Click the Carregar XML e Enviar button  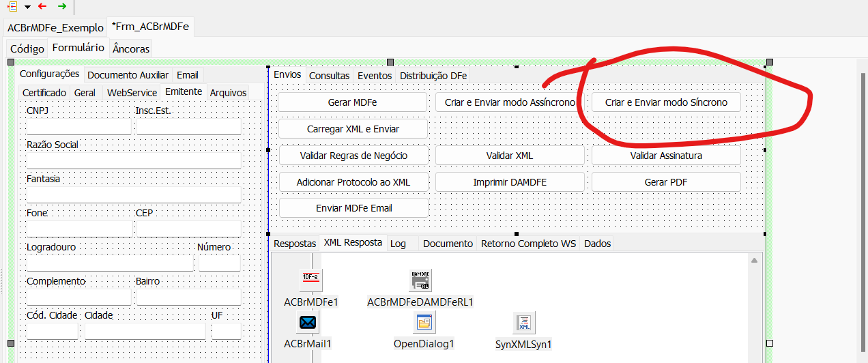353,128
